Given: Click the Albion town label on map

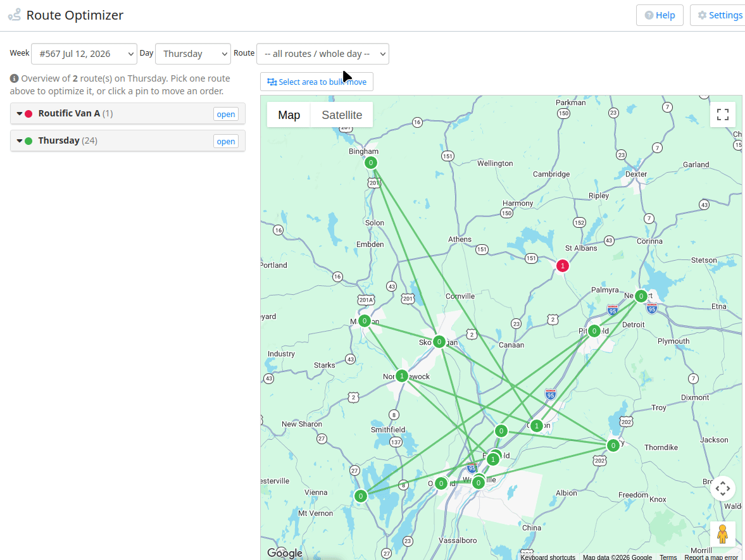Looking at the screenshot, I should pos(567,493).
